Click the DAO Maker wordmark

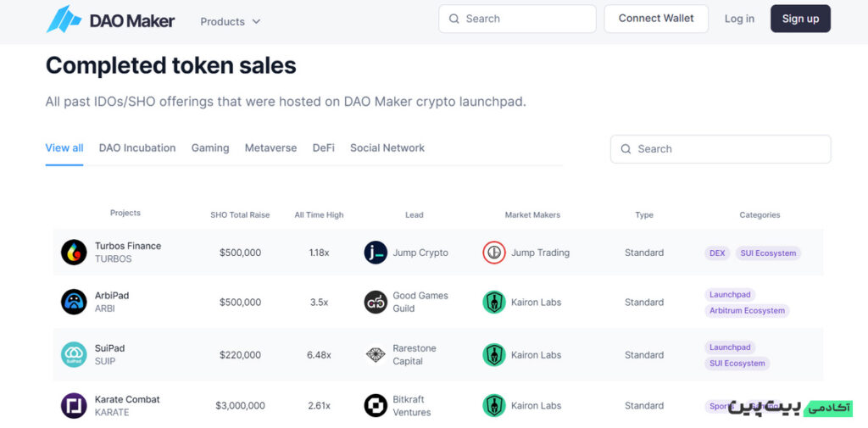[132, 21]
